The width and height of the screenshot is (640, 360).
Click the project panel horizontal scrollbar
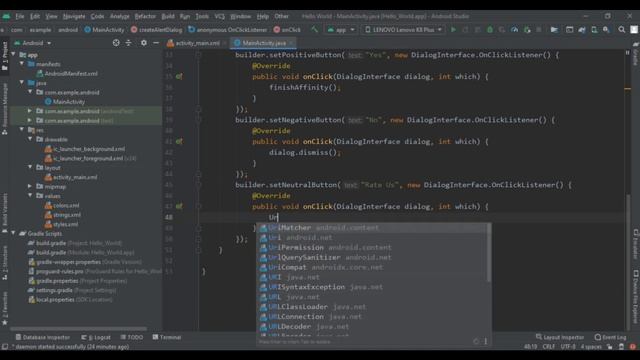(78, 329)
